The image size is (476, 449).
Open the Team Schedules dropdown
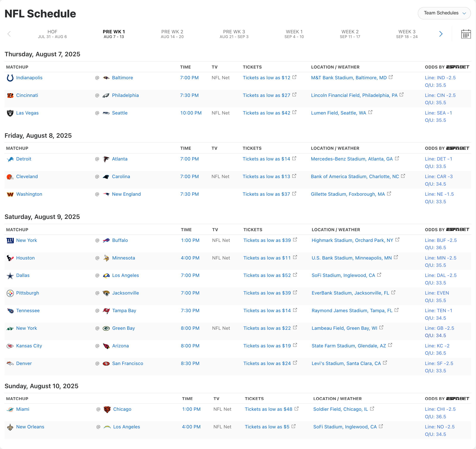pos(444,13)
